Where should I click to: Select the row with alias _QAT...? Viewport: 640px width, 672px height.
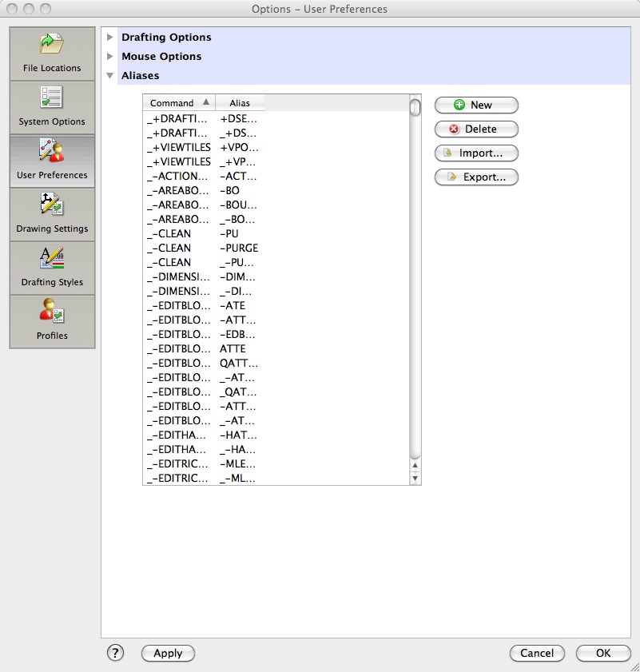pos(276,392)
